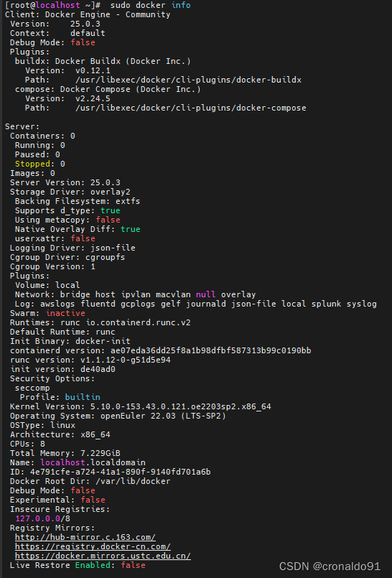Click the localhost.localdomain Name value
392x578 pixels.
pos(93,462)
